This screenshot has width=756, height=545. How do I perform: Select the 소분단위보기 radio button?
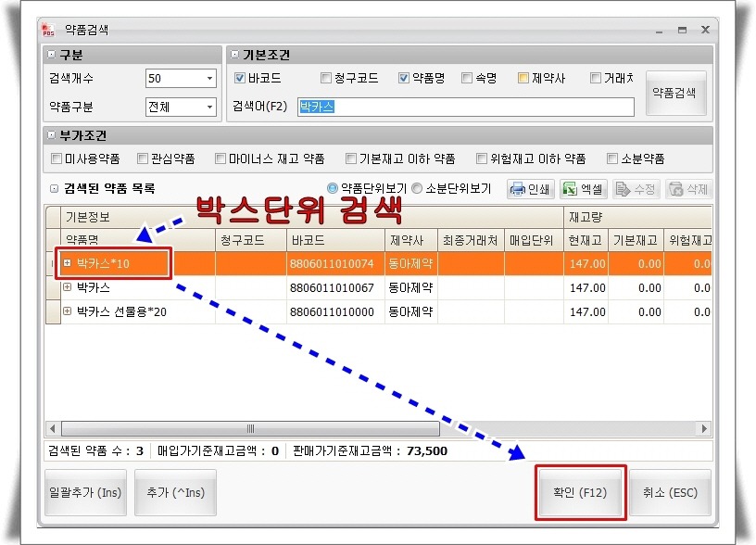click(417, 189)
